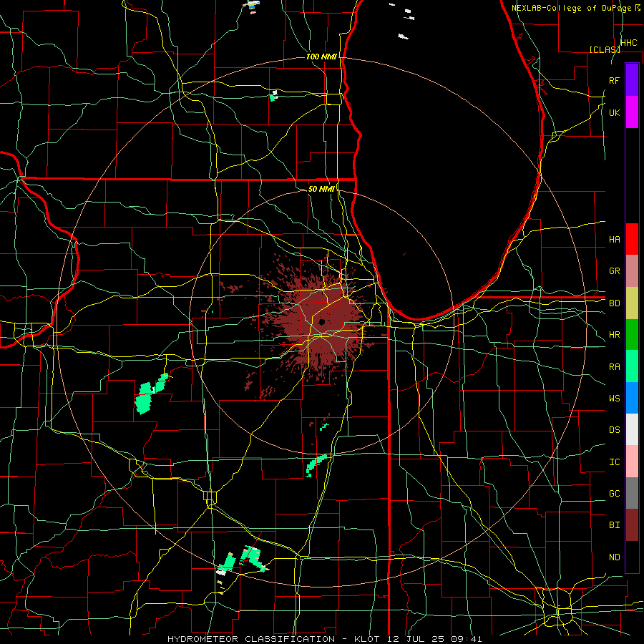Click the HR green legend swatch

point(632,335)
